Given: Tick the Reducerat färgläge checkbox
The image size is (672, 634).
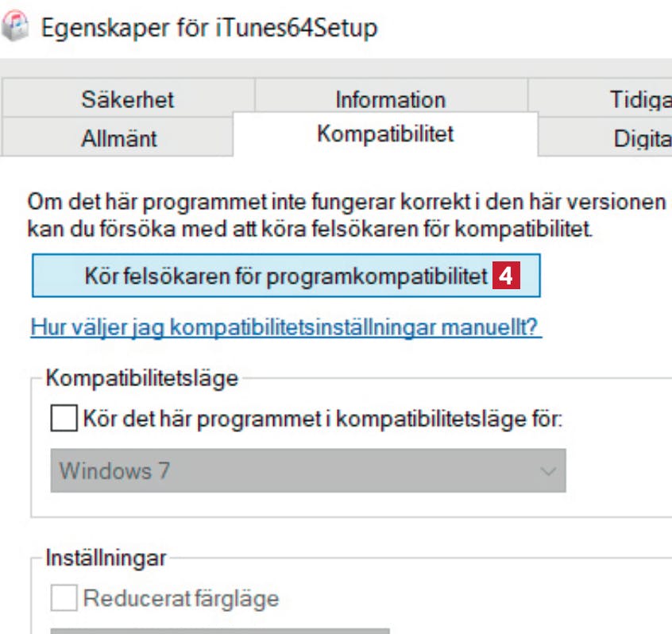Looking at the screenshot, I should [64, 597].
